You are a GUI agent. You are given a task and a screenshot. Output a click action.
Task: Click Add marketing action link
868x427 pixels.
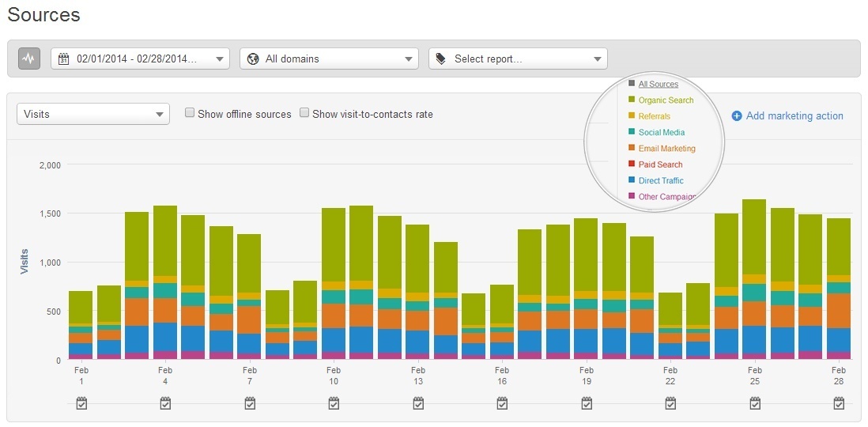coord(794,116)
